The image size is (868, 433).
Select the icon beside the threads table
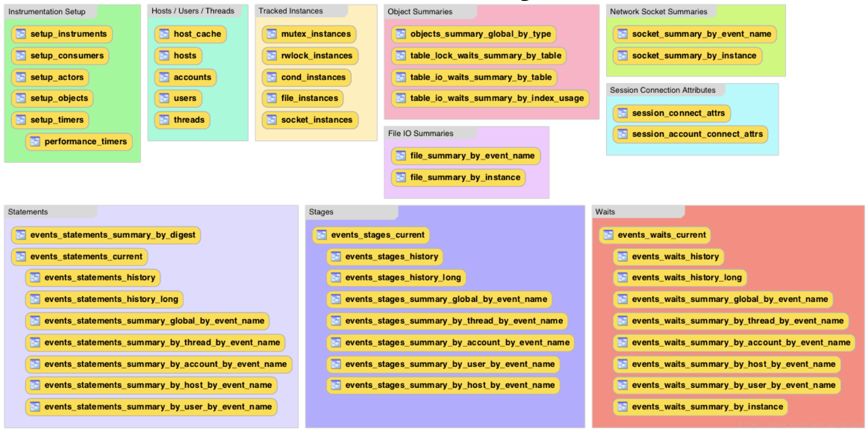(164, 120)
